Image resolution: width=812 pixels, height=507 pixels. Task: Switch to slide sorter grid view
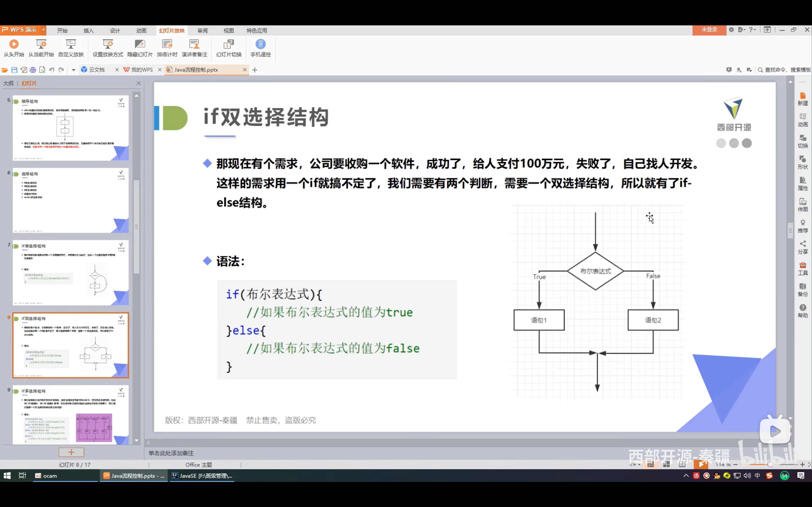(666, 464)
